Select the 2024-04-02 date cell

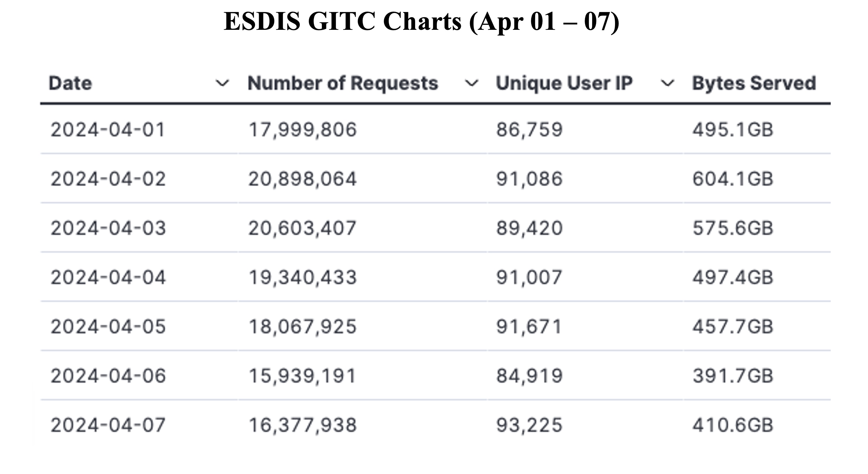[108, 179]
